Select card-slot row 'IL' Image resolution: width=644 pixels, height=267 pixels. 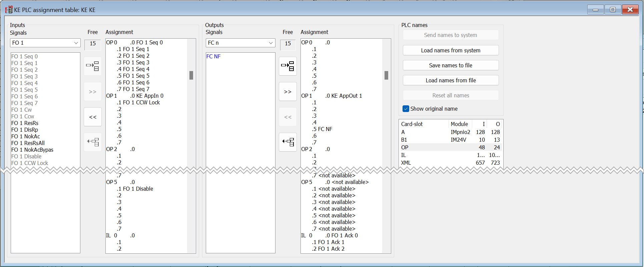451,155
